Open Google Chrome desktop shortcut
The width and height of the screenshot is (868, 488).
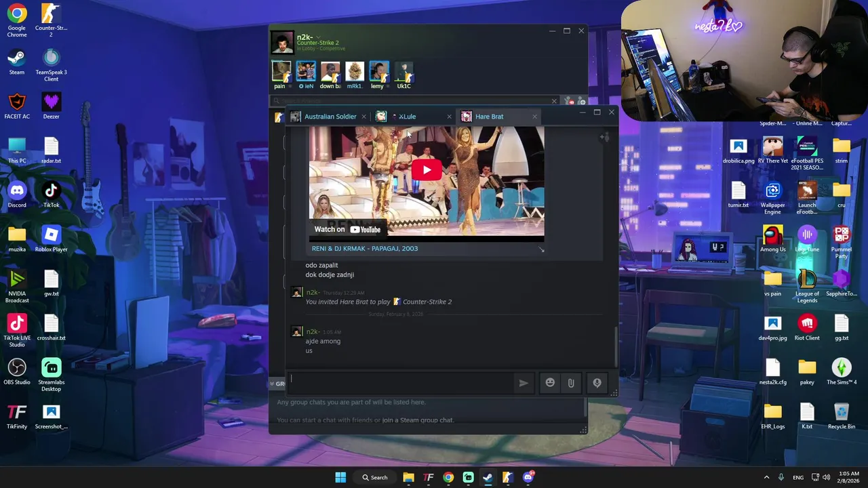click(x=17, y=20)
